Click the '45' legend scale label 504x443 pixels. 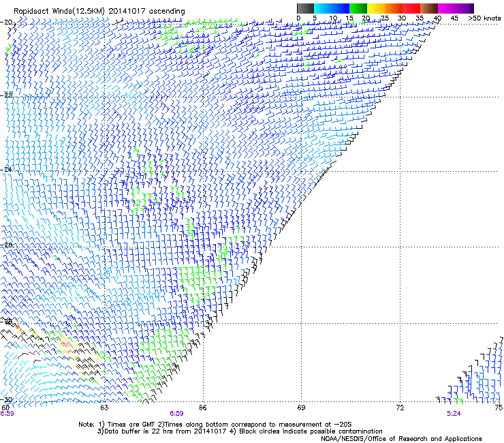point(454,18)
